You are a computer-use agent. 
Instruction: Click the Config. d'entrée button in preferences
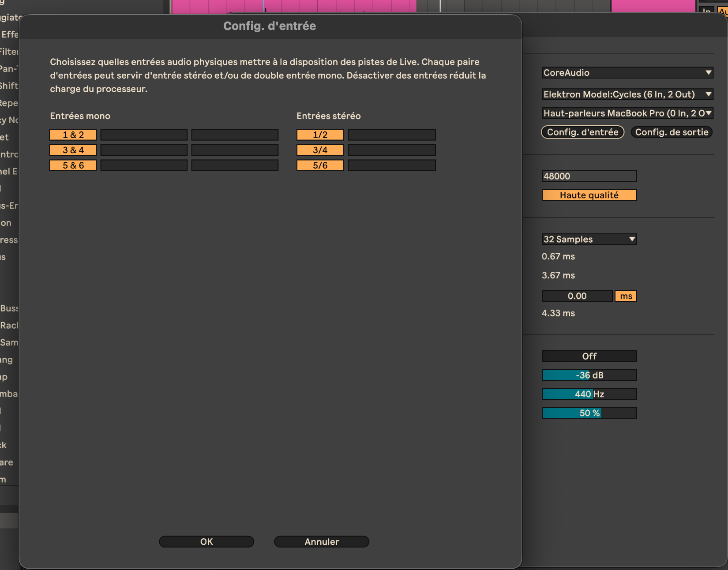582,132
